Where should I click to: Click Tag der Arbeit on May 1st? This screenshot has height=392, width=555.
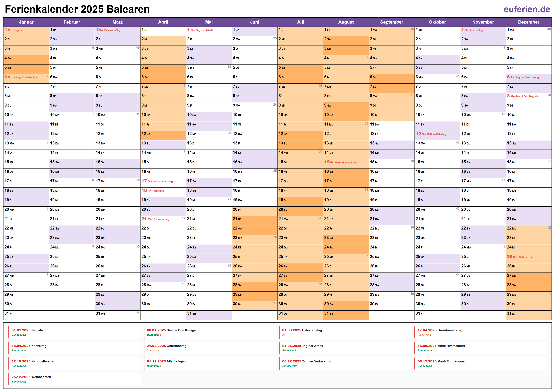[204, 30]
